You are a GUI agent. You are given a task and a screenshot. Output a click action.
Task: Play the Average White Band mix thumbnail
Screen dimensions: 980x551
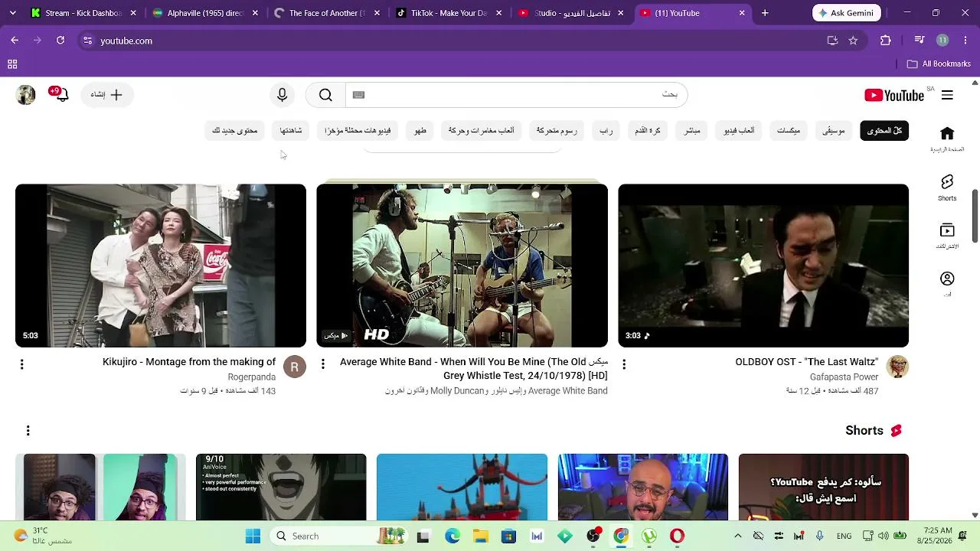pos(462,266)
